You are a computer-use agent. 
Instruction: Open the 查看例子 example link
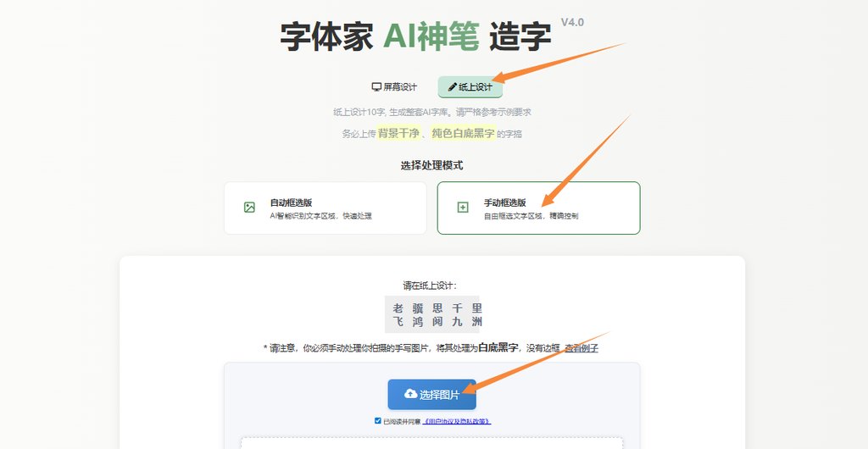pyautogui.click(x=581, y=348)
